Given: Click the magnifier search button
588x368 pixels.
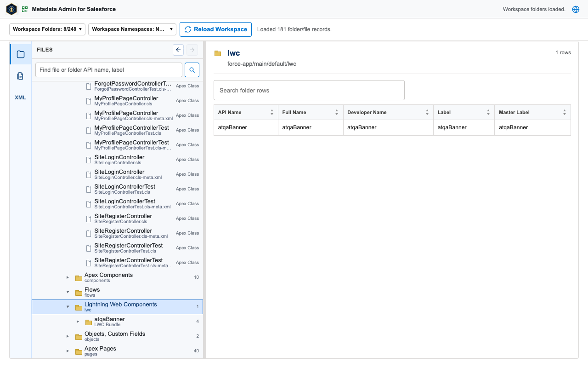Looking at the screenshot, I should pos(192,70).
